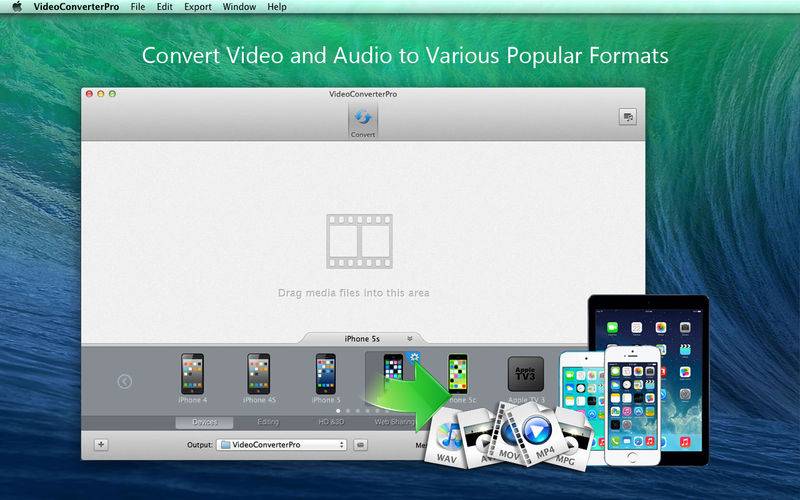The width and height of the screenshot is (800, 500).
Task: Minimize window with the yellow button
Action: pos(101,94)
